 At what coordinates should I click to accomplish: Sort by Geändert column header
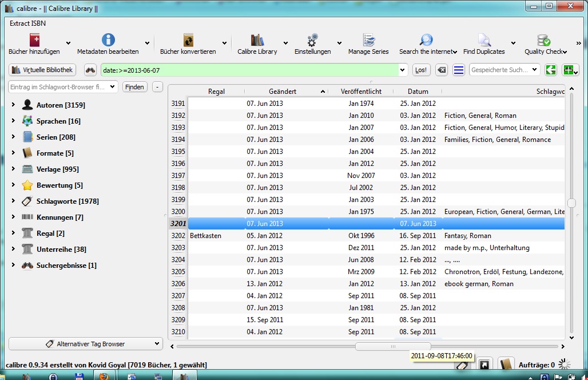286,91
